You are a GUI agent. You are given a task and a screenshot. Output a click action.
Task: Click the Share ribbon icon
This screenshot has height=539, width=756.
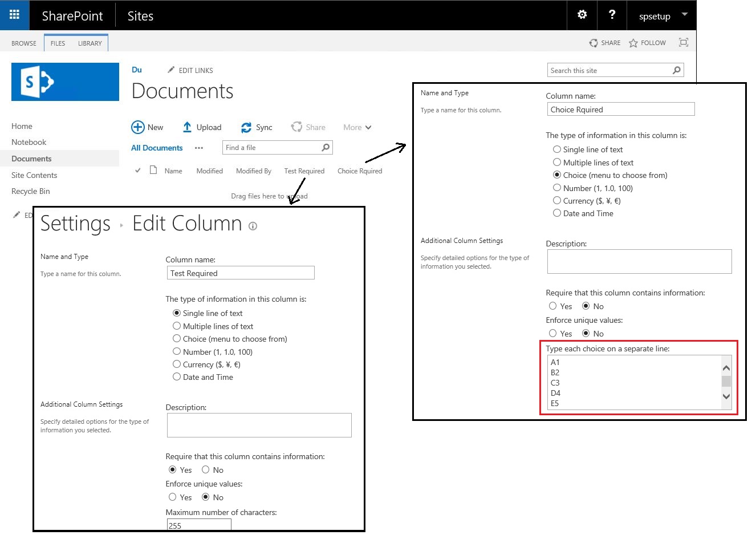point(594,43)
